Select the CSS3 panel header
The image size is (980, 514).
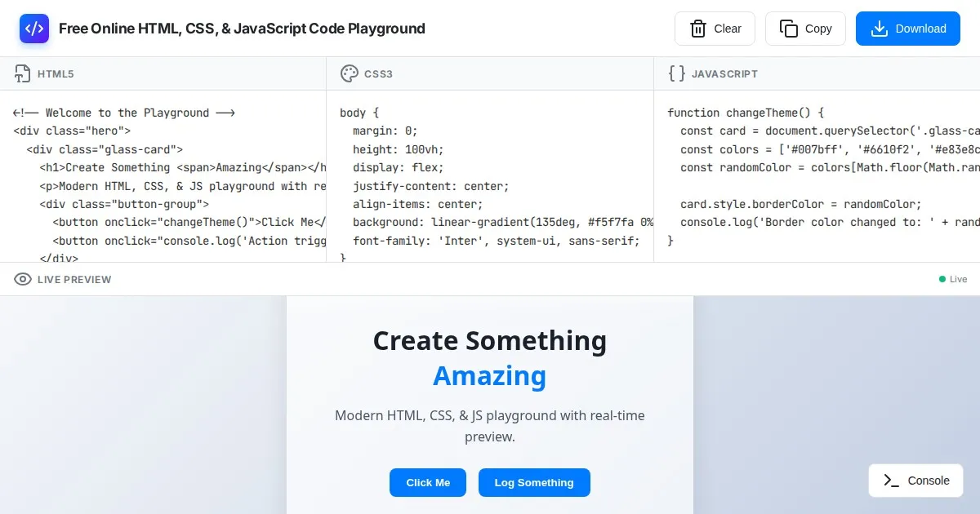[x=378, y=73]
